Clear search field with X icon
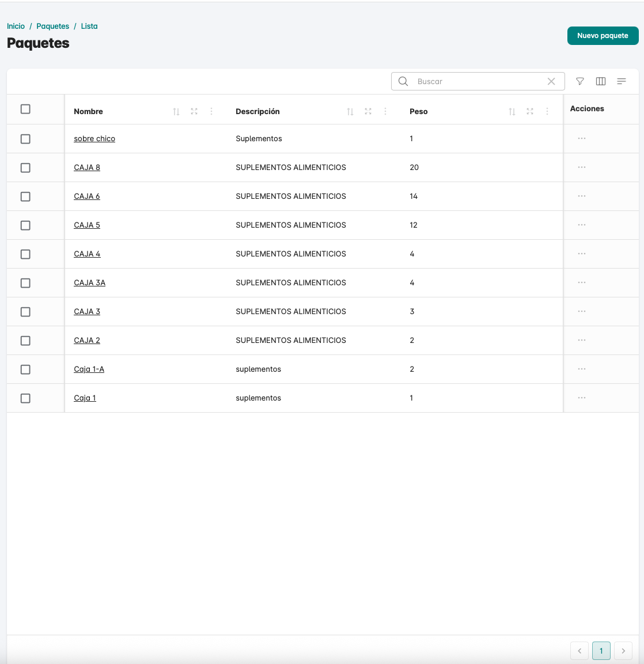The width and height of the screenshot is (644, 664). pyautogui.click(x=551, y=81)
